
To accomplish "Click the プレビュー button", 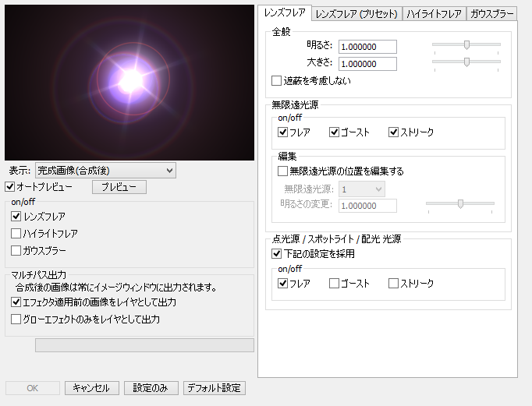I will pos(119,187).
